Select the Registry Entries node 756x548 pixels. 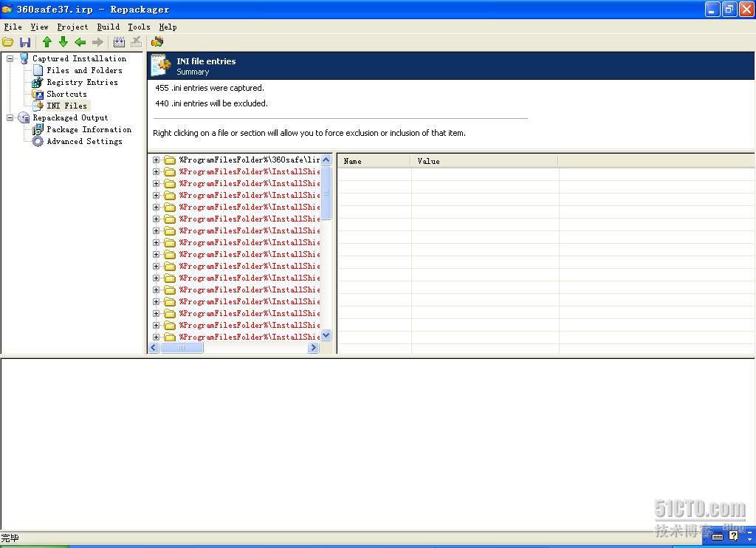(x=82, y=82)
